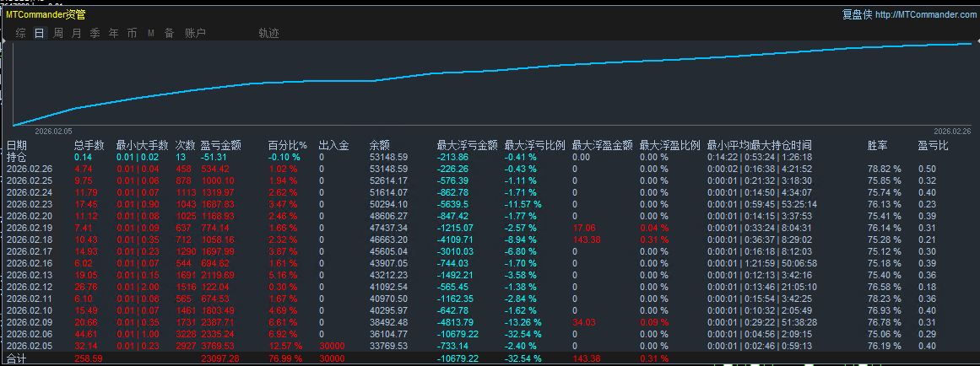Select the 2026.02.09 date row

[30, 323]
